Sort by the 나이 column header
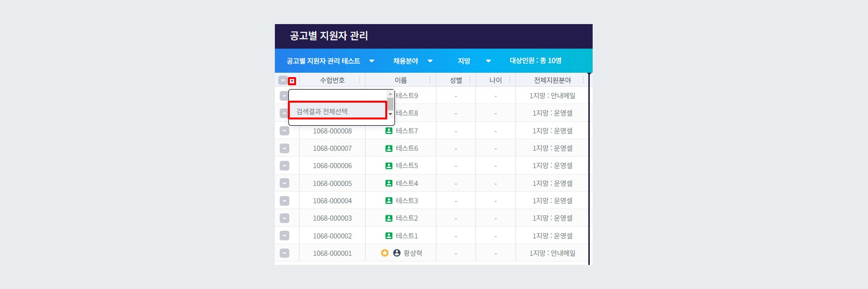The width and height of the screenshot is (868, 289). point(496,80)
